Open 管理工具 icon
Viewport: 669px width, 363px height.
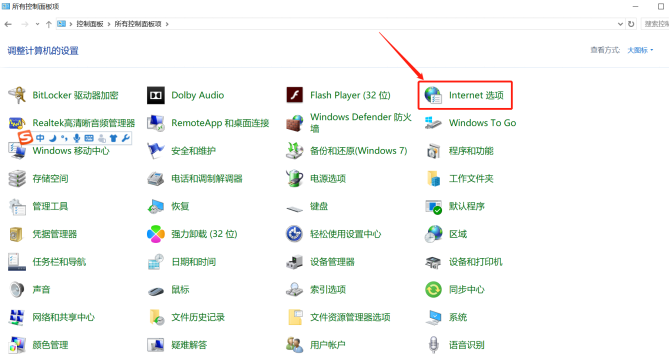point(17,206)
